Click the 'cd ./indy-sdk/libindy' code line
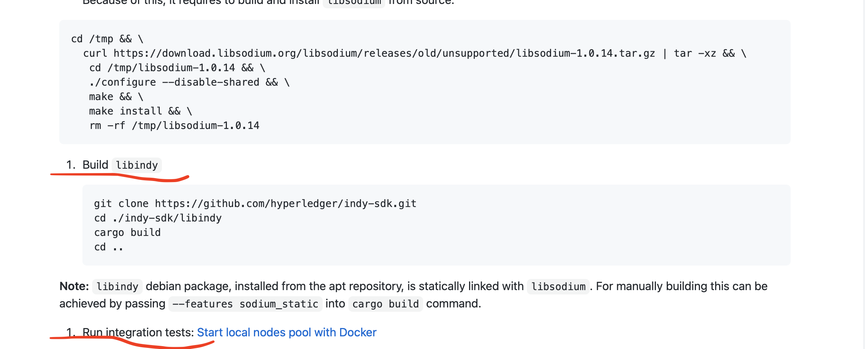Viewport: 868px width, 349px height. coord(158,218)
